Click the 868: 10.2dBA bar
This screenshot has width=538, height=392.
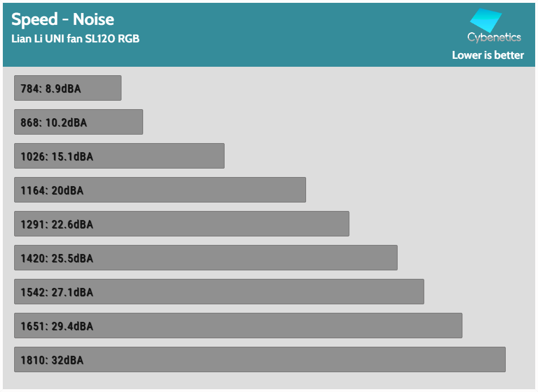[x=79, y=122]
